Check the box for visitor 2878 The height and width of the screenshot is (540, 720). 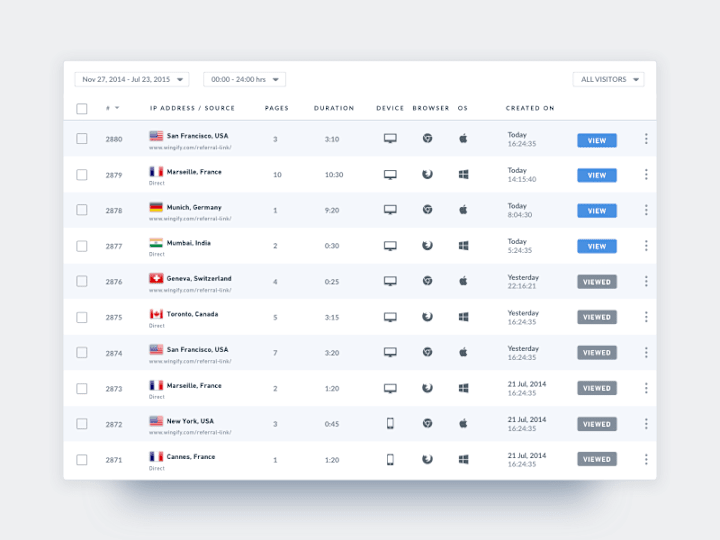tap(82, 210)
